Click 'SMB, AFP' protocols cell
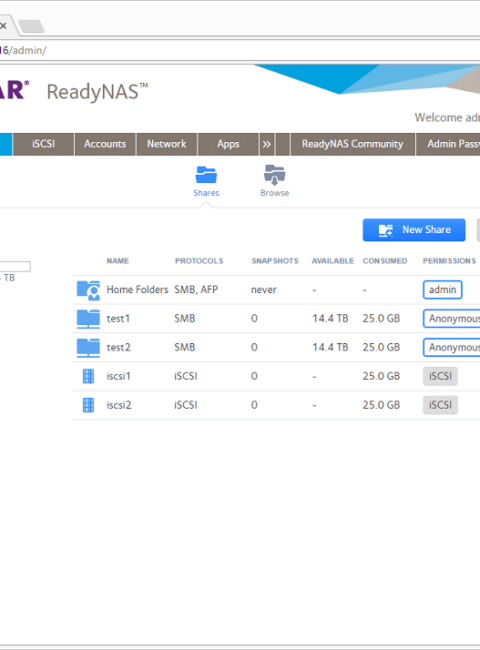 [x=196, y=289]
